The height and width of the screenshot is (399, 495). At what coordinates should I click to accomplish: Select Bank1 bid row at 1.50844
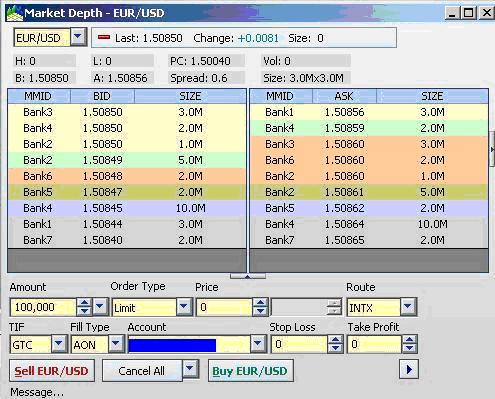127,224
